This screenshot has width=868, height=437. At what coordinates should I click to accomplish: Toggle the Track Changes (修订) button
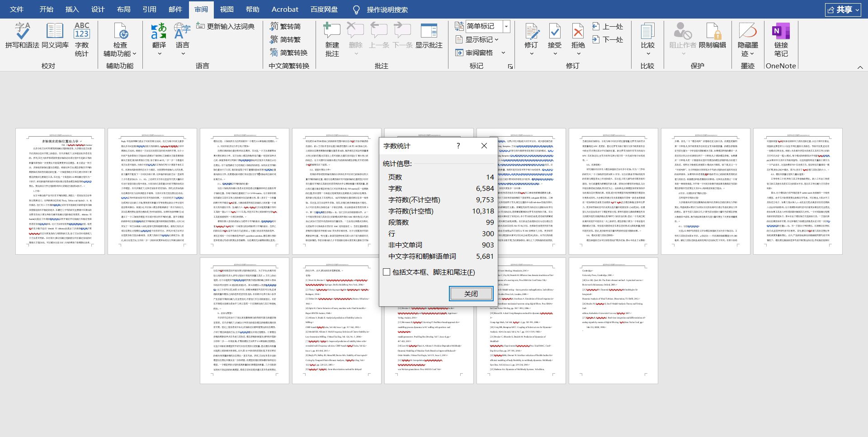click(531, 33)
